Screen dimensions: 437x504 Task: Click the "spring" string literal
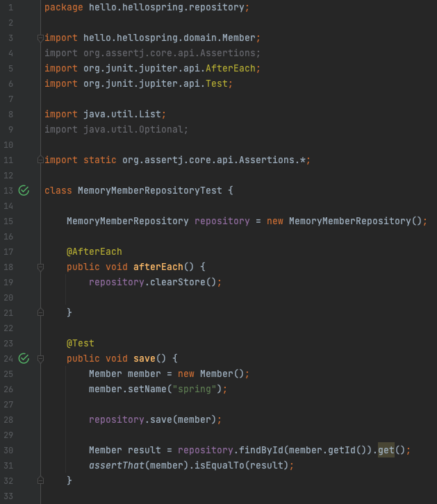tap(195, 389)
